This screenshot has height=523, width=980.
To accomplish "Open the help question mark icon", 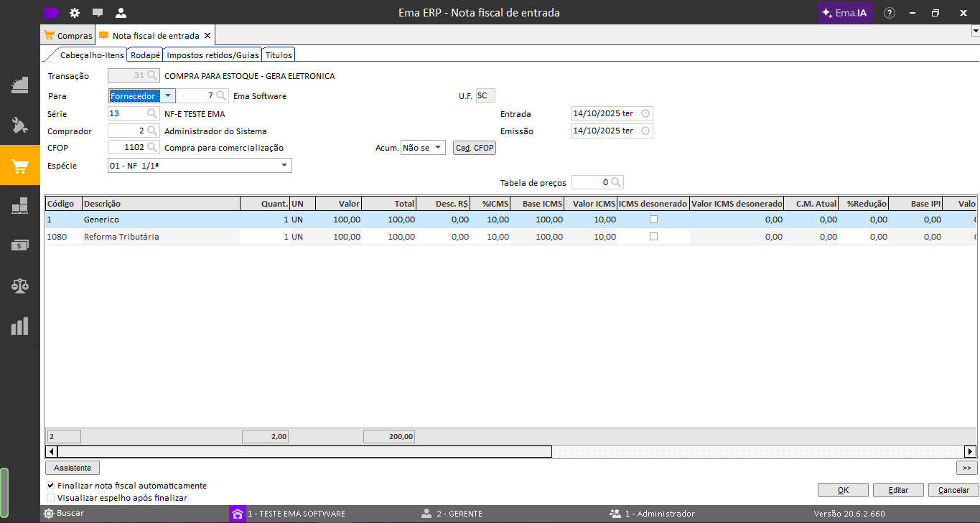I will pos(889,13).
